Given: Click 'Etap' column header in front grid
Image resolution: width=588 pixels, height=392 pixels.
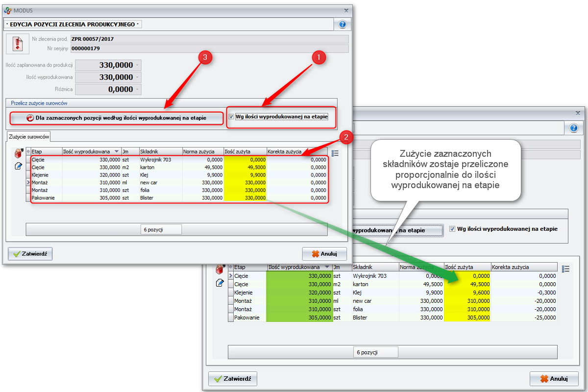Looking at the screenshot, I should pos(47,151).
